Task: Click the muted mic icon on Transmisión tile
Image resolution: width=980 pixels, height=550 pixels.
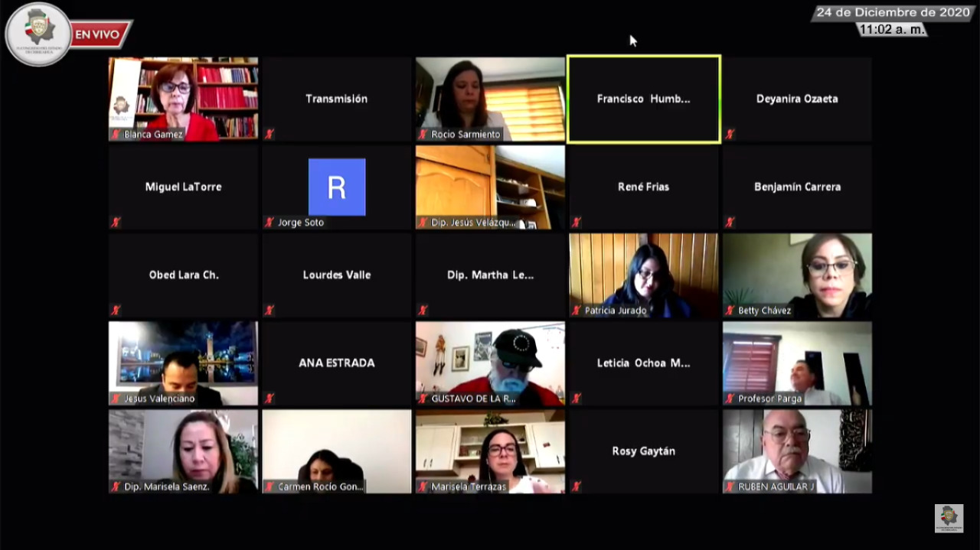Action: 269,135
